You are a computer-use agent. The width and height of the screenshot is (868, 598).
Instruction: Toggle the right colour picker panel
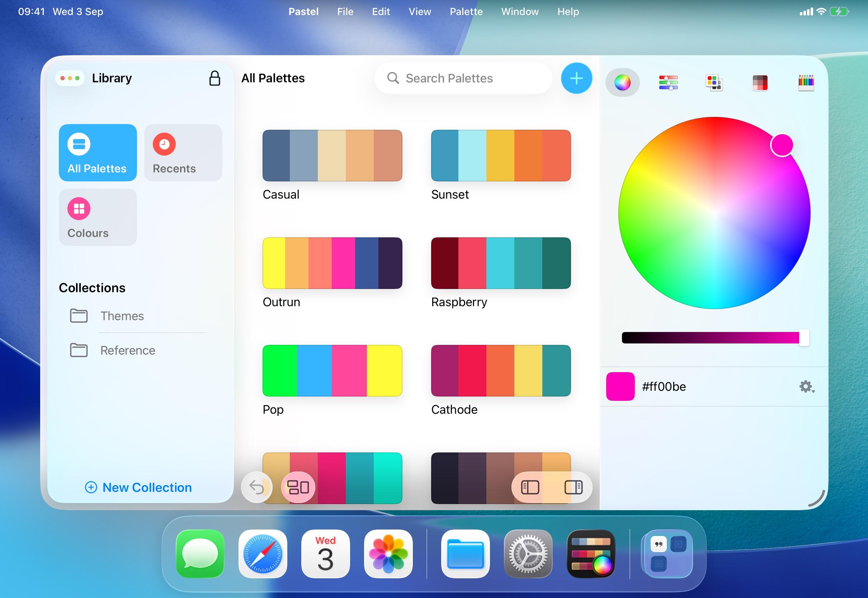[574, 487]
